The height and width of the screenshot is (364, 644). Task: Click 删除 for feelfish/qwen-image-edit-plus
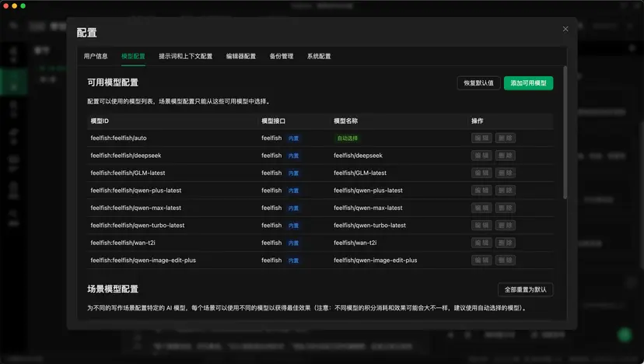(506, 261)
